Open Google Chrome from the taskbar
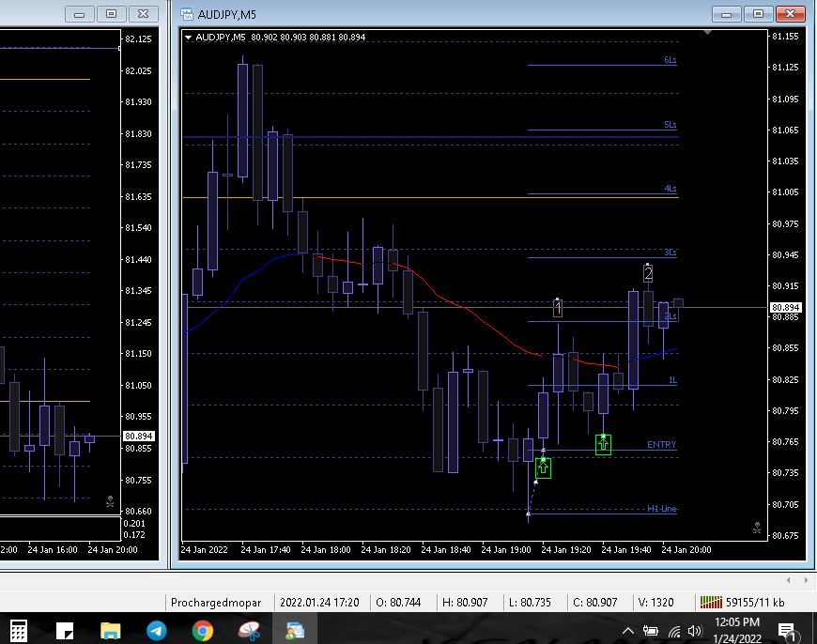Viewport: 817px width, 644px height. coord(202,630)
